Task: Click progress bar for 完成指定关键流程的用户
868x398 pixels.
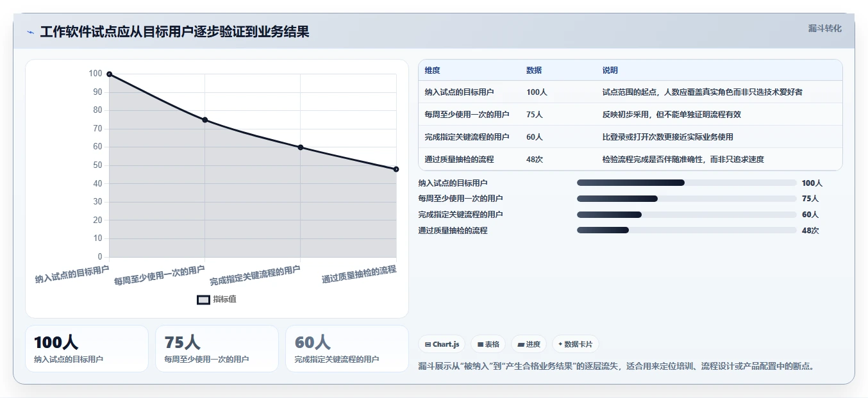Action: pos(687,215)
